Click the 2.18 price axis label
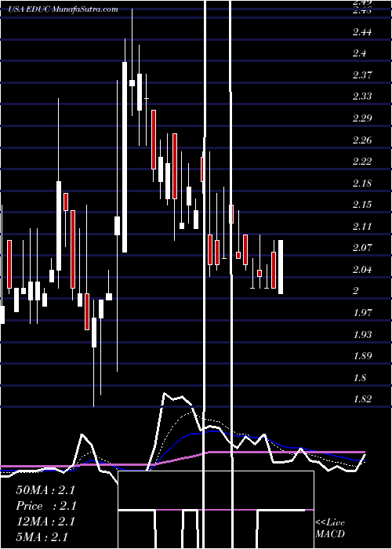Screen dimensions: 392x549 coord(362,183)
